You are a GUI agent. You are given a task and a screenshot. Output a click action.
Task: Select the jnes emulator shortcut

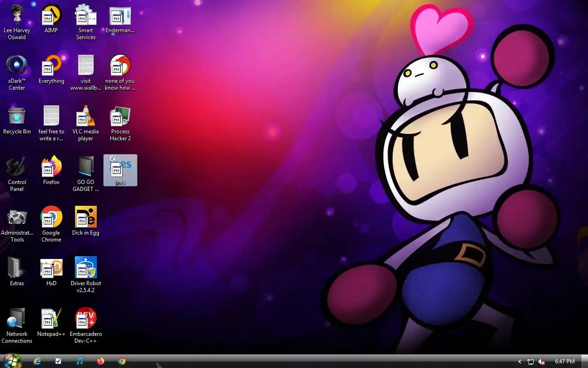click(x=120, y=170)
